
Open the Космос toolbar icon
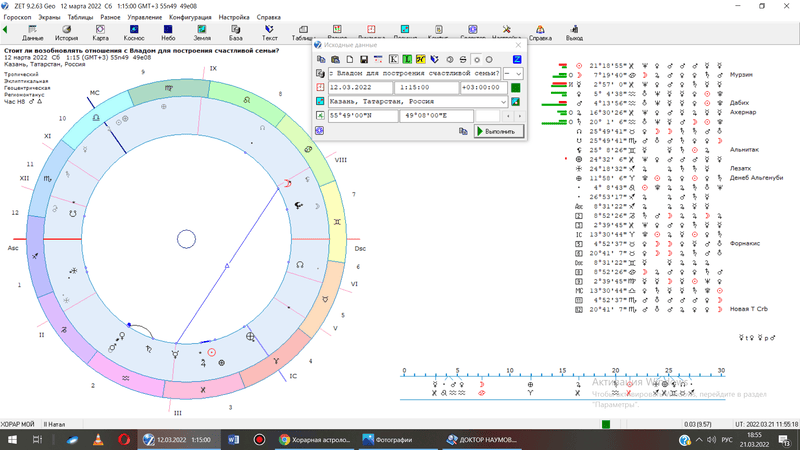click(x=133, y=32)
